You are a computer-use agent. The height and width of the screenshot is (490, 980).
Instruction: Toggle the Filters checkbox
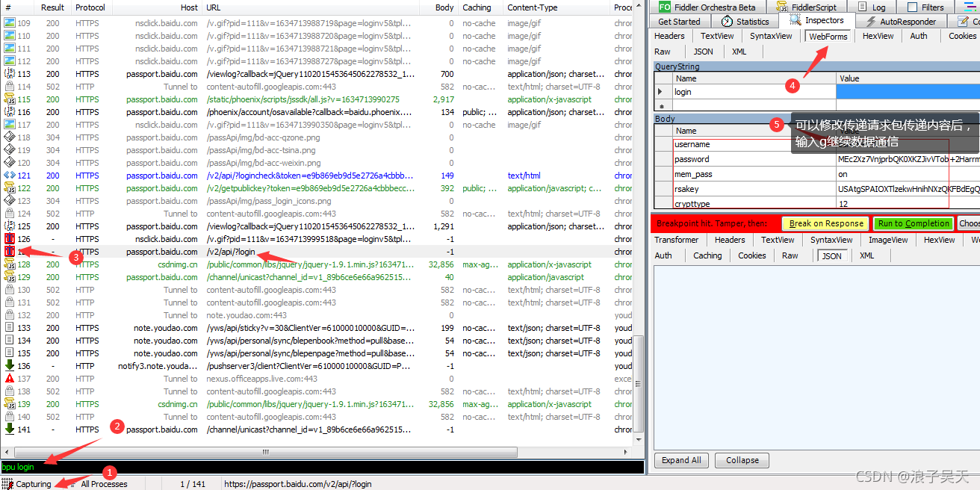[911, 7]
